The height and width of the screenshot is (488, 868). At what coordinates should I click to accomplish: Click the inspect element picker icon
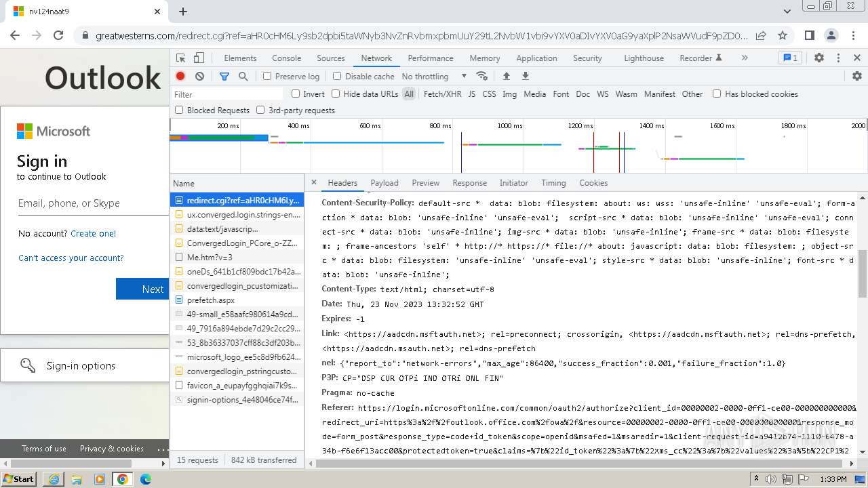[x=180, y=58]
